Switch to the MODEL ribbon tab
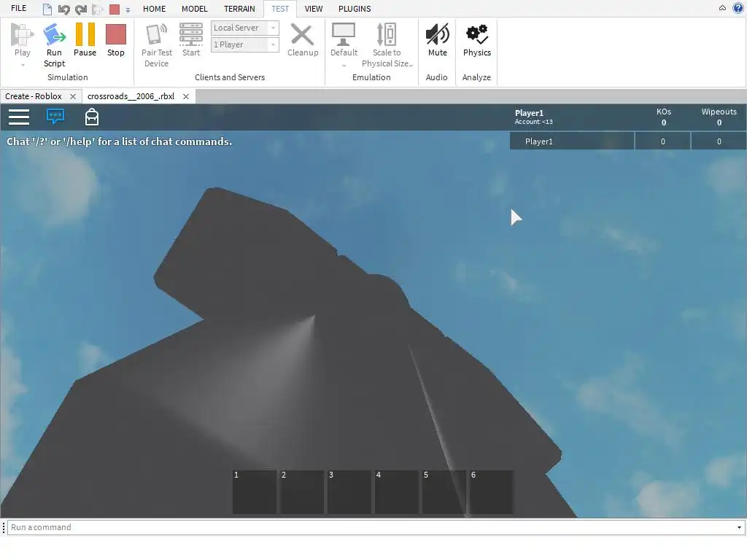 click(194, 9)
